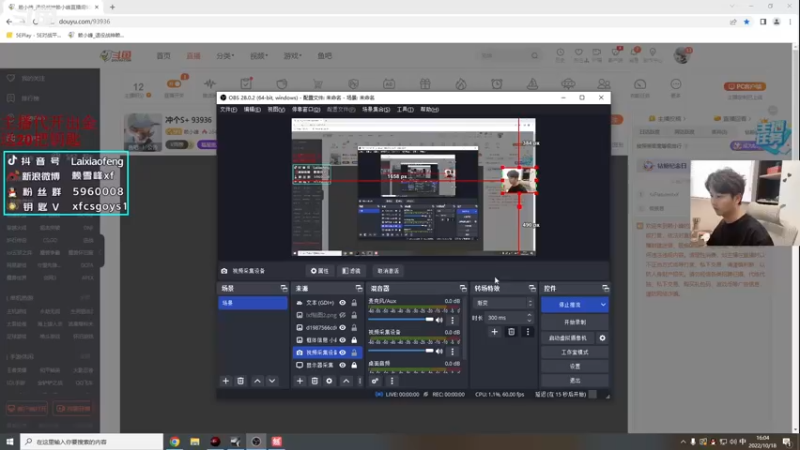This screenshot has width=800, height=450.
Task: Select the 场景 item in the Scenes list
Action: pos(253,303)
